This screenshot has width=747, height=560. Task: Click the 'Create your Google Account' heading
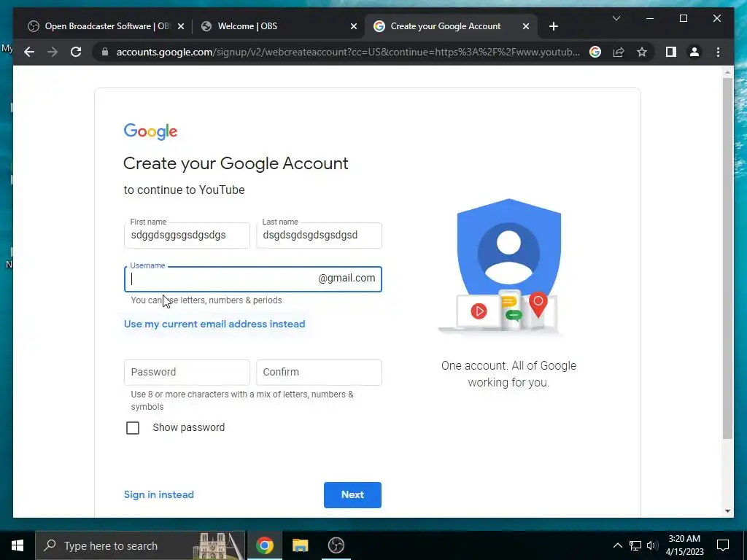(x=236, y=163)
